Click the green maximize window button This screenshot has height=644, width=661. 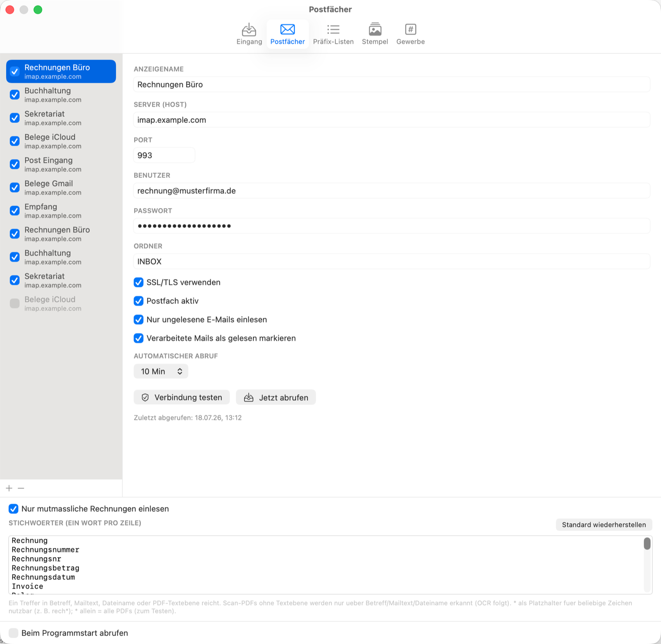(38, 10)
